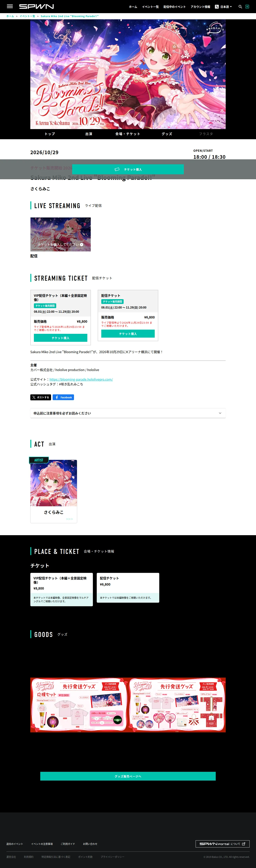
Task: Click the グッズ販売ページへ button
Action: click(x=128, y=776)
